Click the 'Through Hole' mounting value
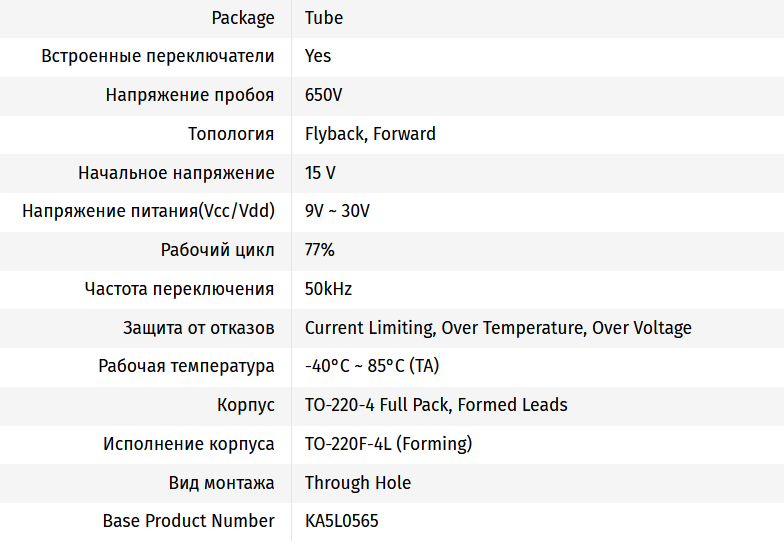784x544 pixels. click(x=358, y=483)
